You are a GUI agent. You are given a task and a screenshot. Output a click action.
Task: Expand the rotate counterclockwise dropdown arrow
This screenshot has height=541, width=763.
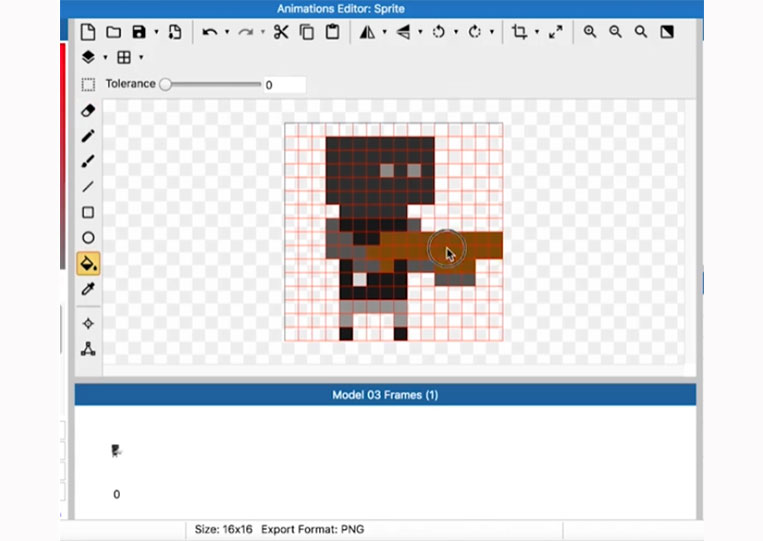point(456,32)
